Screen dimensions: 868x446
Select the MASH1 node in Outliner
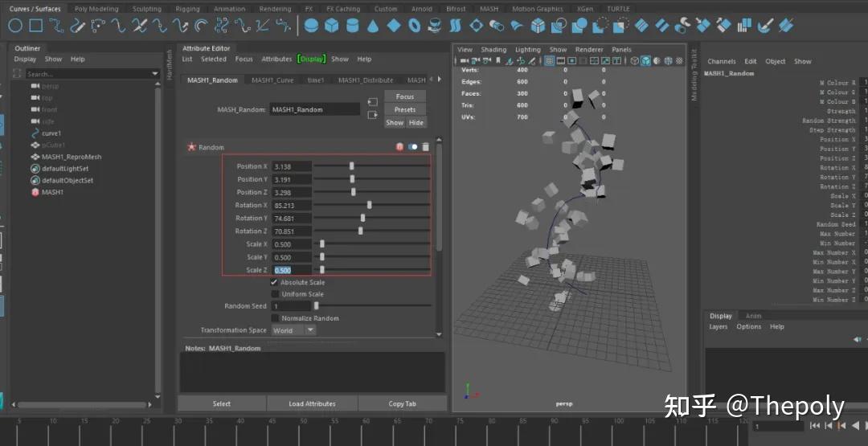click(x=52, y=193)
